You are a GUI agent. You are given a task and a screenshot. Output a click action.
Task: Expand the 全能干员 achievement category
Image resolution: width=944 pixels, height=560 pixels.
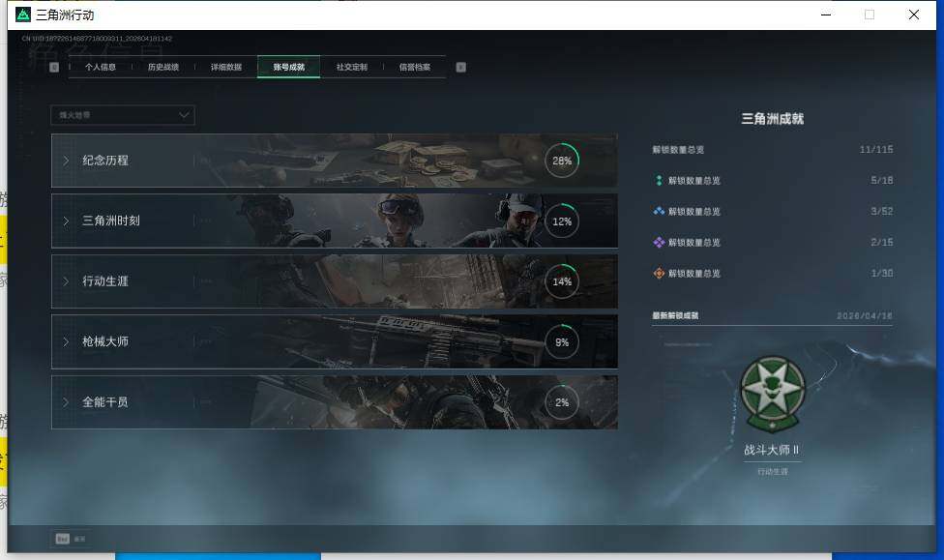pos(334,402)
